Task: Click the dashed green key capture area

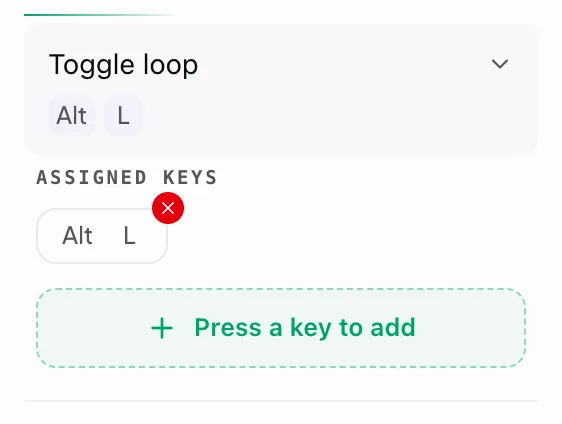Action: point(281,328)
